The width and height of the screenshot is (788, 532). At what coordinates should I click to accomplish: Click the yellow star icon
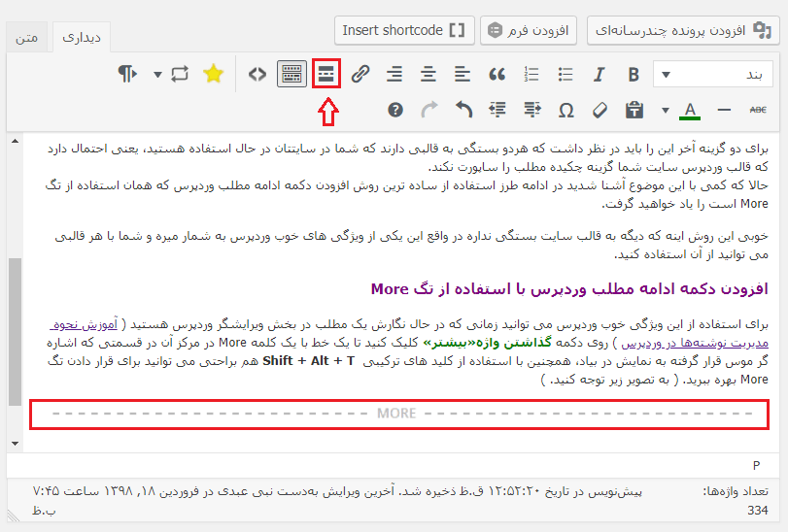(213, 75)
